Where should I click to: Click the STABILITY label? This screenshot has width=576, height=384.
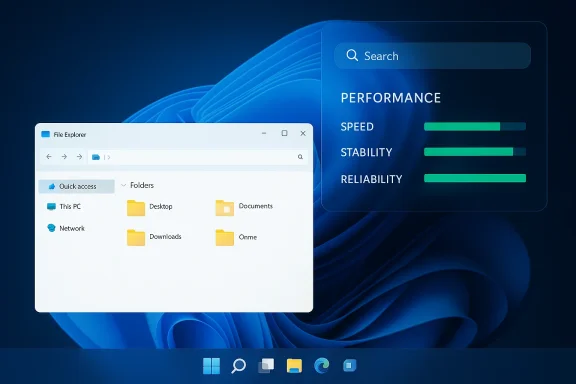point(366,152)
